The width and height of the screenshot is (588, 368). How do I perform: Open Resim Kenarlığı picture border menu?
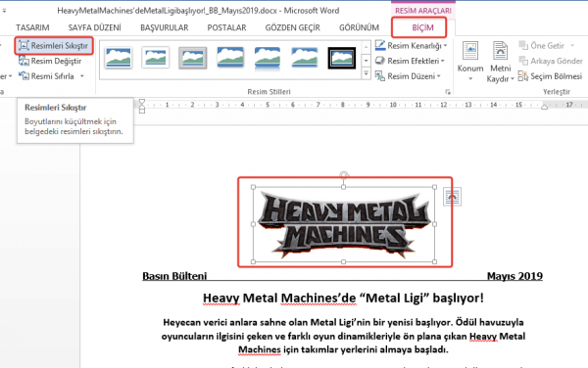pos(411,46)
